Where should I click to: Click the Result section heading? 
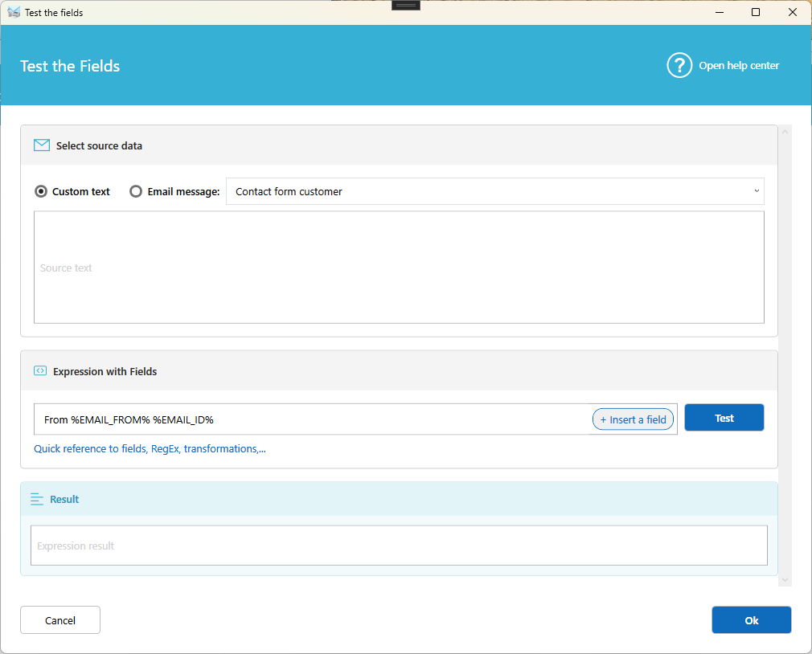[64, 499]
